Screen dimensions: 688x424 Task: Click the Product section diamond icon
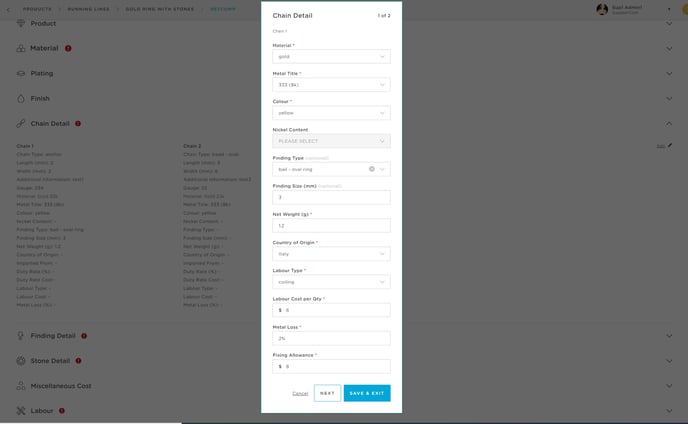tap(21, 23)
